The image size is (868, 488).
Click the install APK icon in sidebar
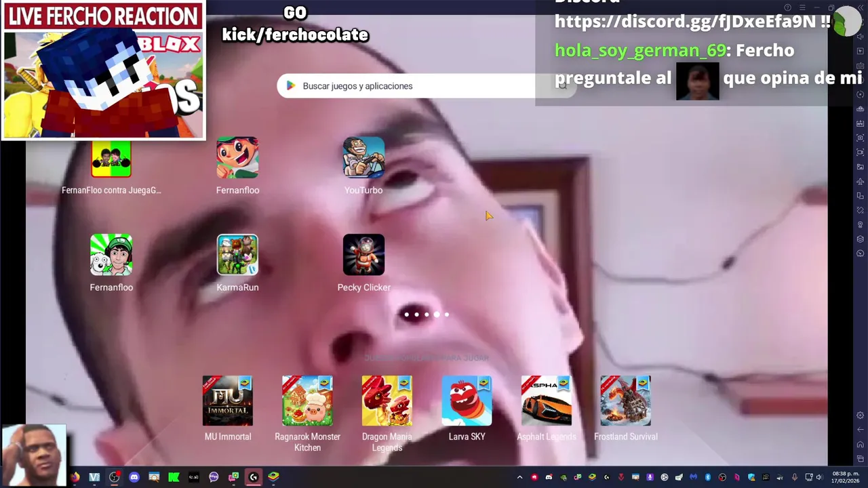point(860,123)
